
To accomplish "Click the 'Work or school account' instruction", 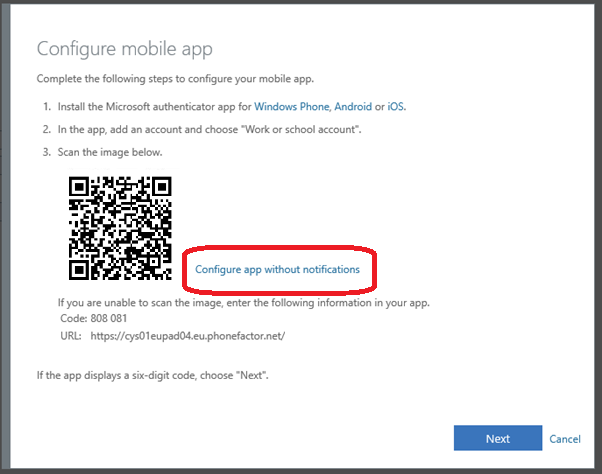I will (x=209, y=129).
